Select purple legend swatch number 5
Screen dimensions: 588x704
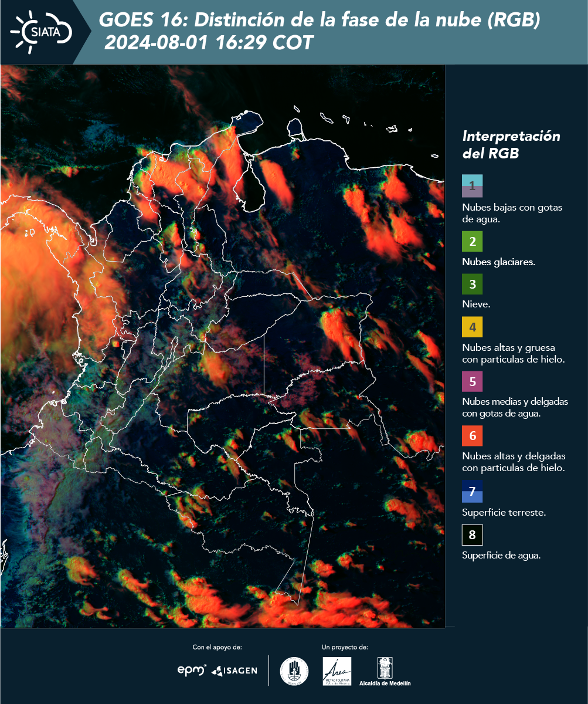[472, 381]
